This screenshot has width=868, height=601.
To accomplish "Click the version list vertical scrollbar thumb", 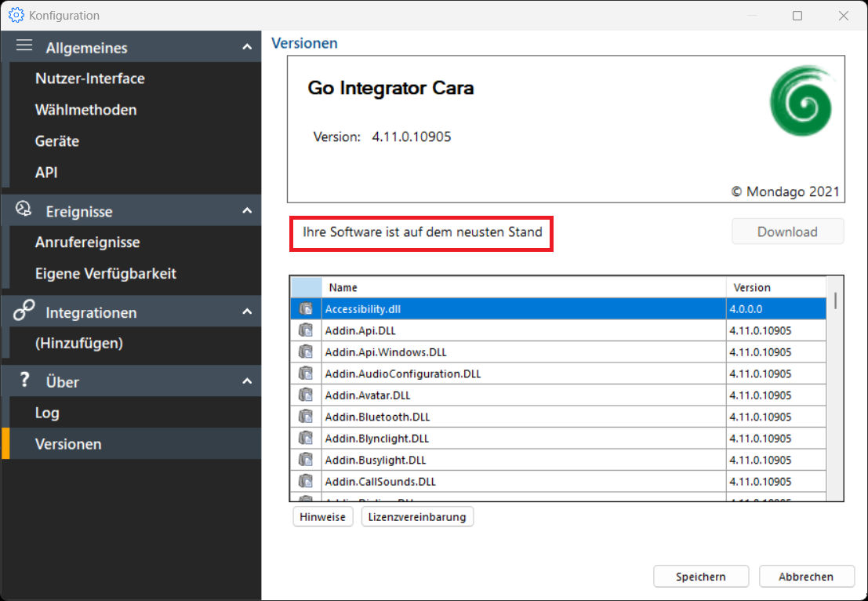I will [835, 300].
